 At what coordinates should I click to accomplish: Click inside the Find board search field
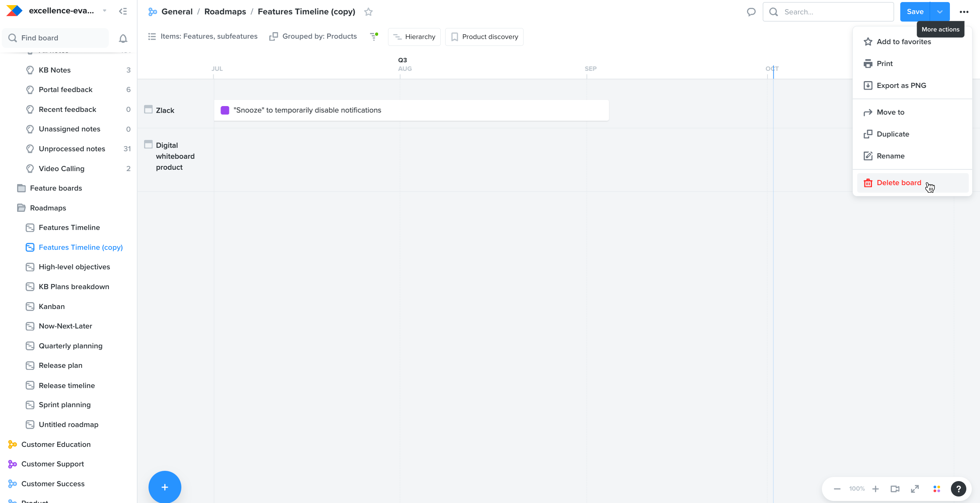click(55, 38)
